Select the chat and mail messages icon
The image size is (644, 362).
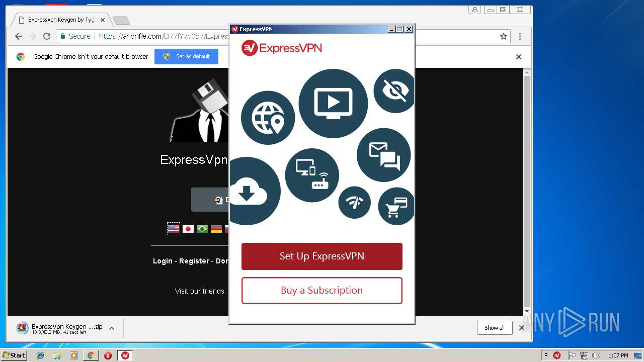[x=384, y=155]
